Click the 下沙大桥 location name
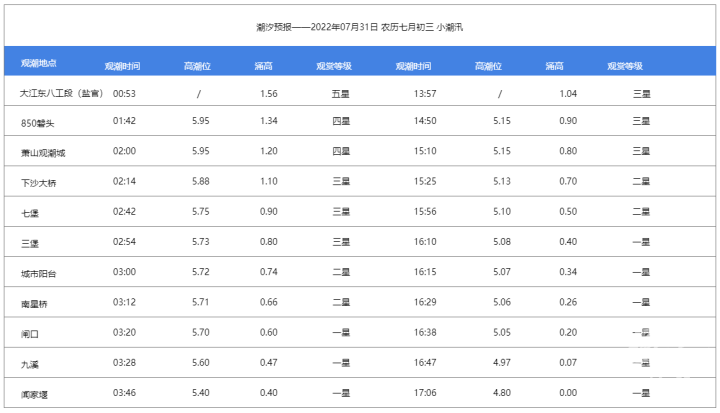 tap(38, 183)
